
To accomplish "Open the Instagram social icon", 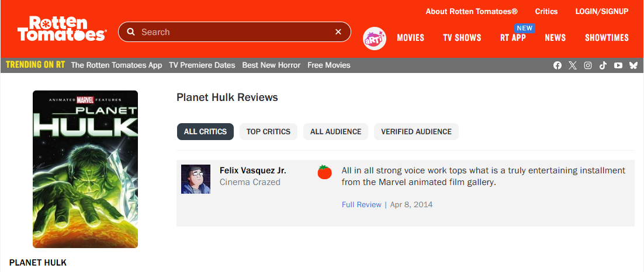I will pyautogui.click(x=588, y=65).
